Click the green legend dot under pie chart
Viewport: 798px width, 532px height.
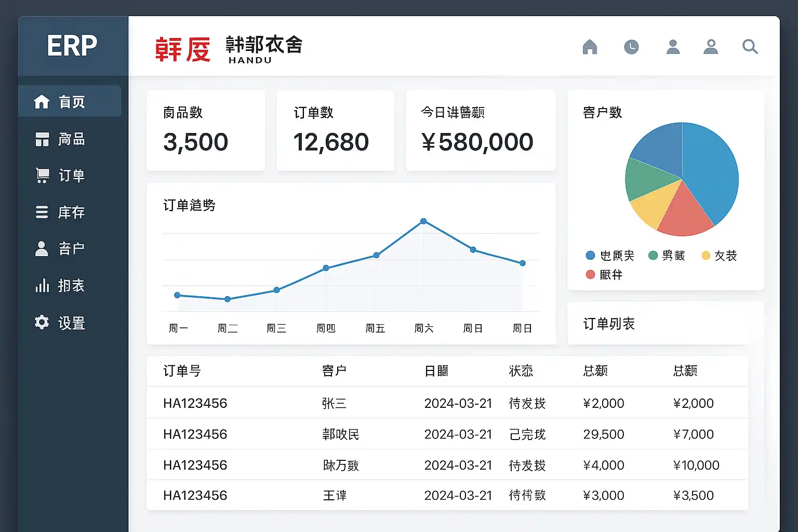click(x=653, y=256)
